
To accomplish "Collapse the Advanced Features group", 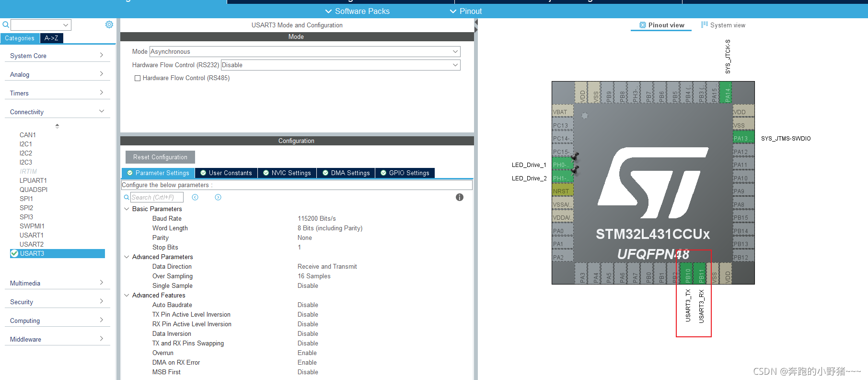I will tap(127, 295).
